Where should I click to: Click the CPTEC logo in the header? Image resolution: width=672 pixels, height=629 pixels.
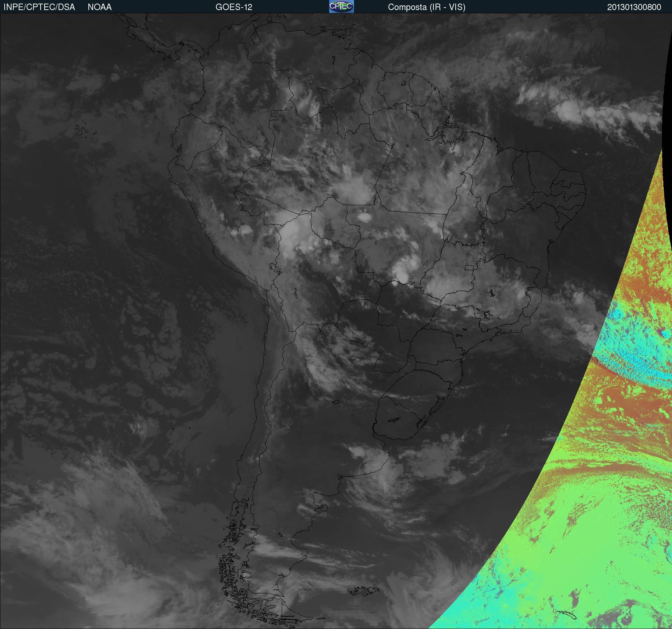coord(341,6)
